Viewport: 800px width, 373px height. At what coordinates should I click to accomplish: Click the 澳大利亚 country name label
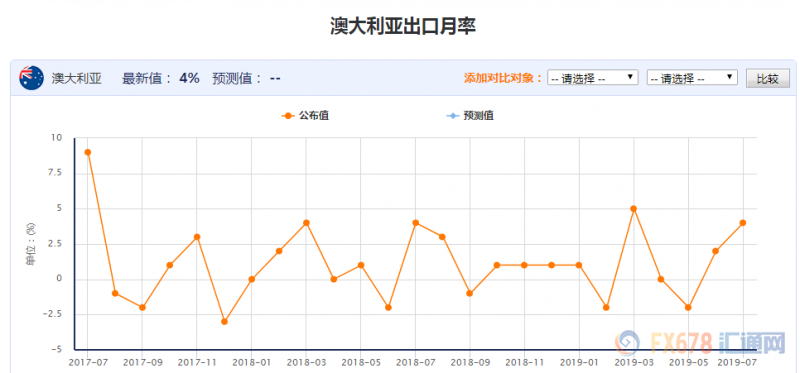click(77, 79)
